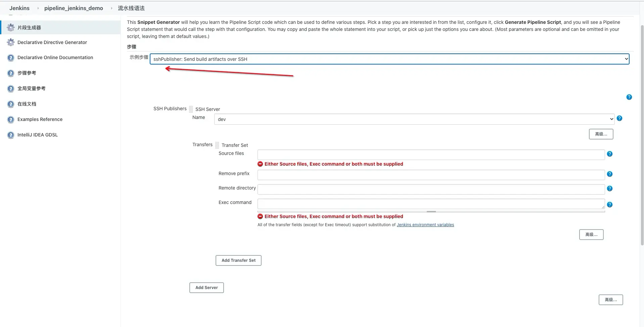This screenshot has height=327, width=644.
Task: Click the help icon beside Exec command
Action: (x=610, y=205)
